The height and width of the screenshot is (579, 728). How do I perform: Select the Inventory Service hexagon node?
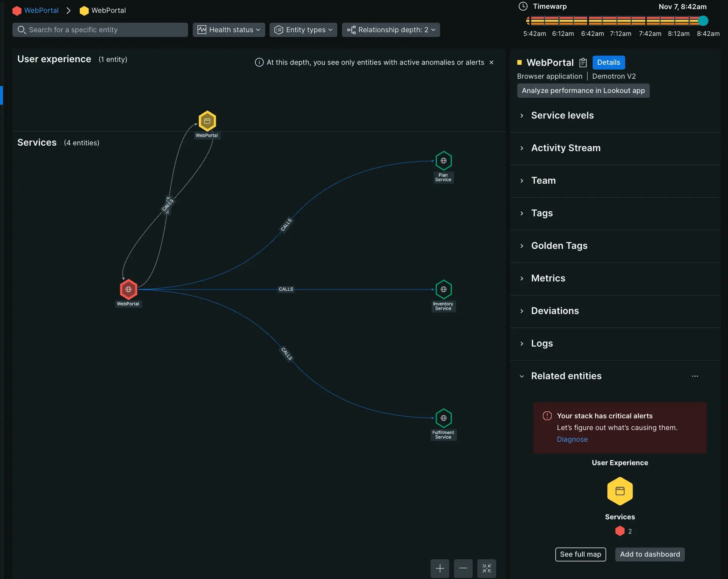[x=443, y=289]
